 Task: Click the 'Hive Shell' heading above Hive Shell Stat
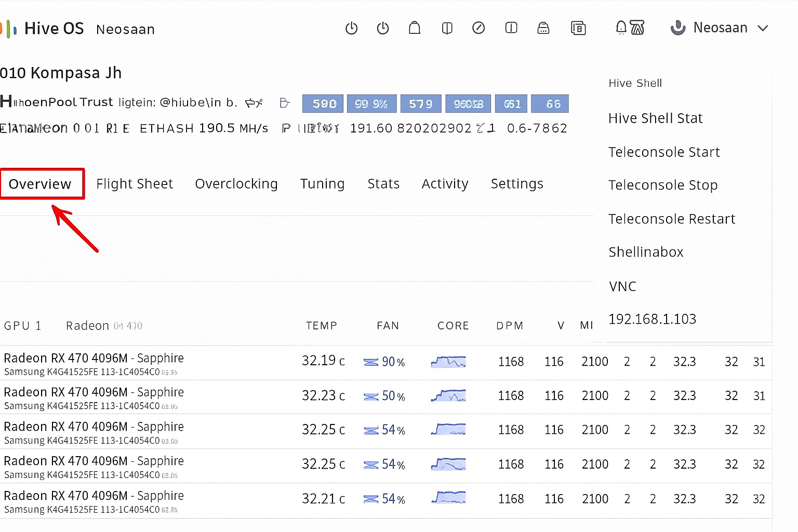point(635,83)
